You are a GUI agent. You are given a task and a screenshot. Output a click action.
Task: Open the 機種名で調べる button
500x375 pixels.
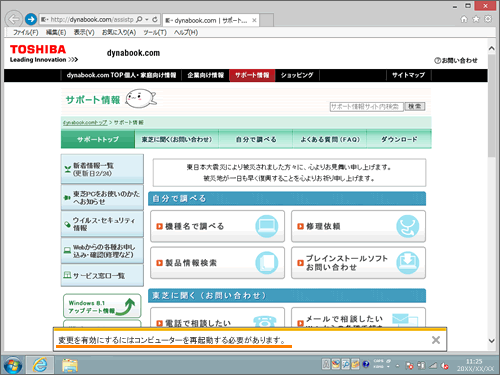pos(217,226)
